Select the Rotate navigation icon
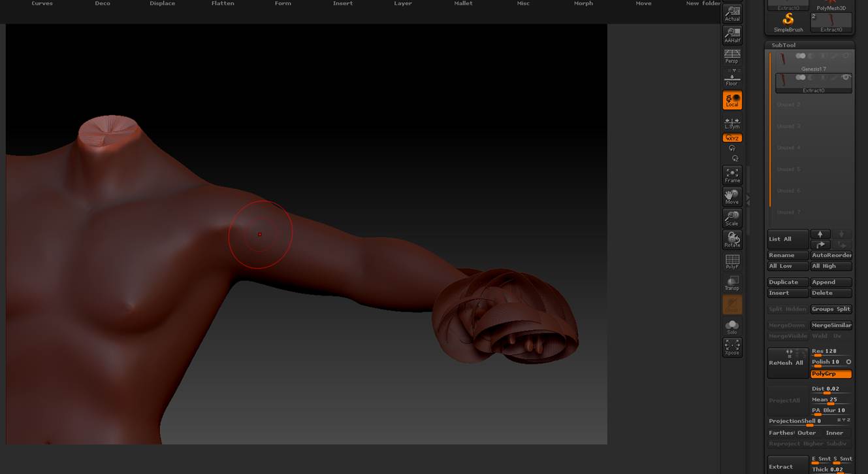Screen dimensions: 868x474 coord(732,240)
